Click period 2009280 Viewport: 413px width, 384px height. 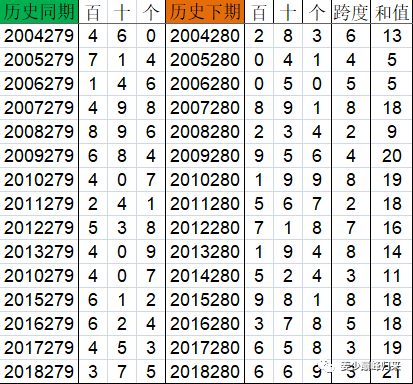click(205, 156)
